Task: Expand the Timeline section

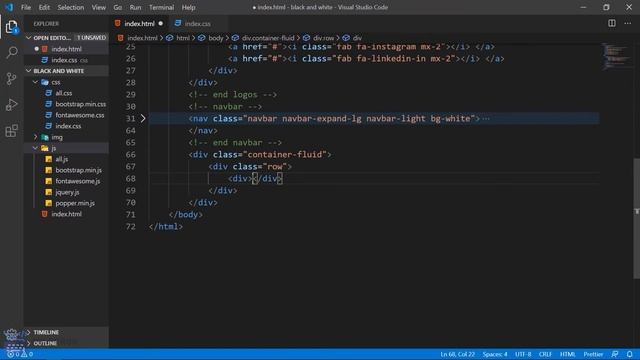Action: 29,332
